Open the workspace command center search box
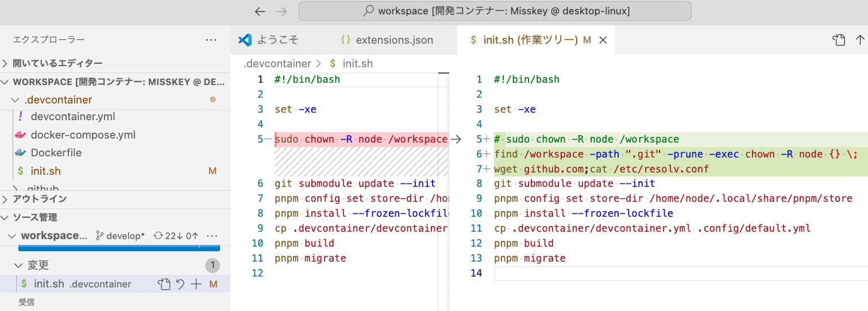The width and height of the screenshot is (868, 311). (495, 11)
